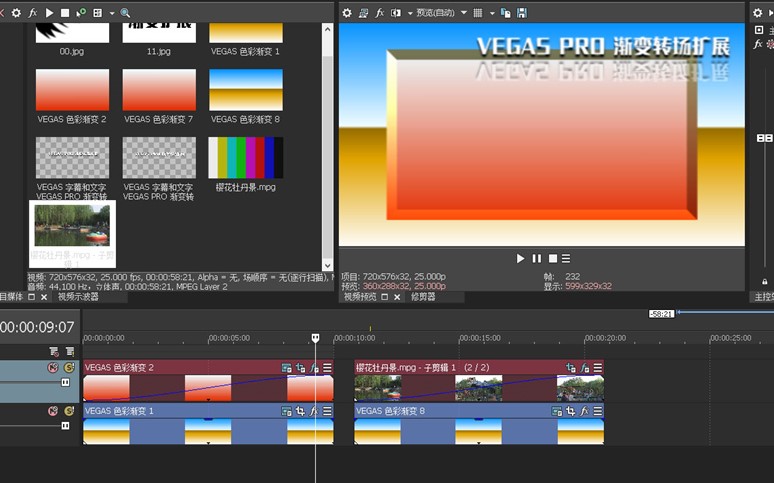Open generated media editor for 色彩渐变 1 event
This screenshot has height=483, width=774.
click(286, 411)
